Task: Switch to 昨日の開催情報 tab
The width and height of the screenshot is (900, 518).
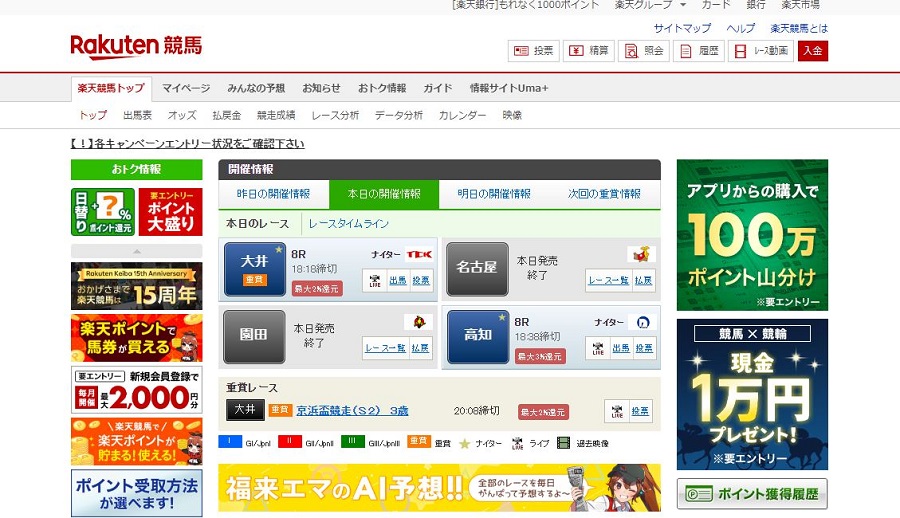Action: coord(273,194)
